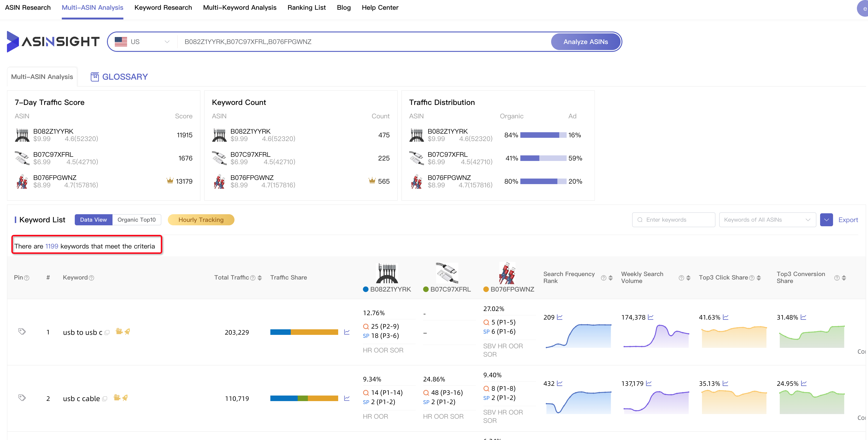Open trend chart icon next to 24.95%
Image resolution: width=868 pixels, height=440 pixels.
coord(804,383)
